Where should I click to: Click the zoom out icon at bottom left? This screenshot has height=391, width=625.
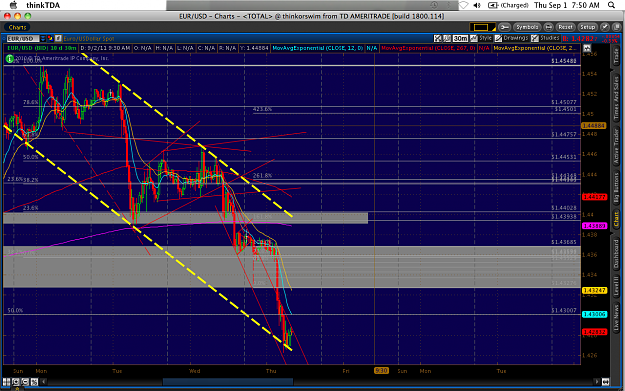pos(25,382)
